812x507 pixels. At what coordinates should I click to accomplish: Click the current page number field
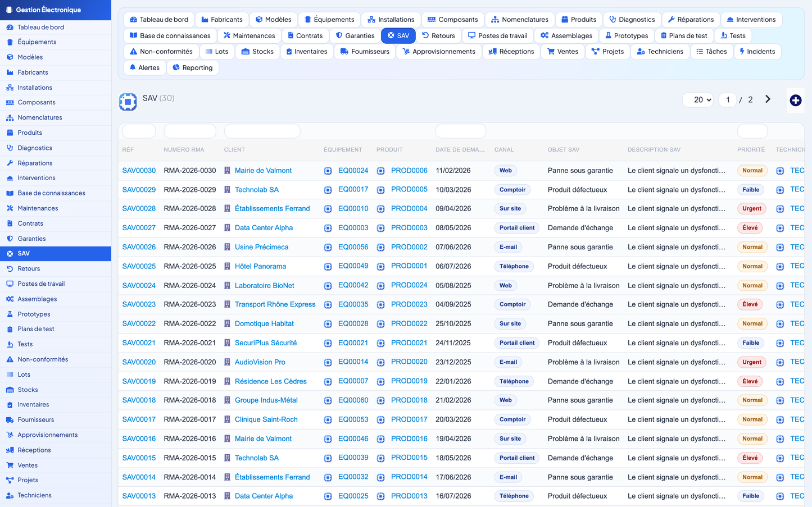728,100
